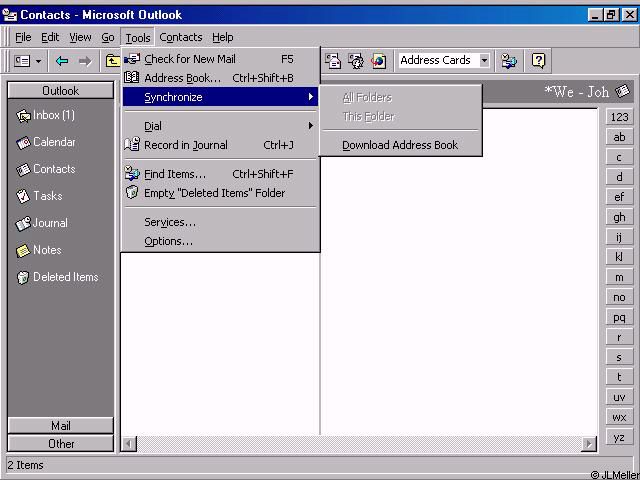
Task: Jump to contacts under t
Action: (619, 377)
